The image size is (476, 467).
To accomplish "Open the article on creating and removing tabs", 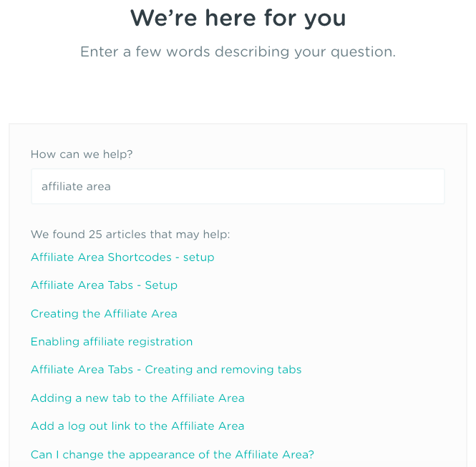I will (x=166, y=370).
